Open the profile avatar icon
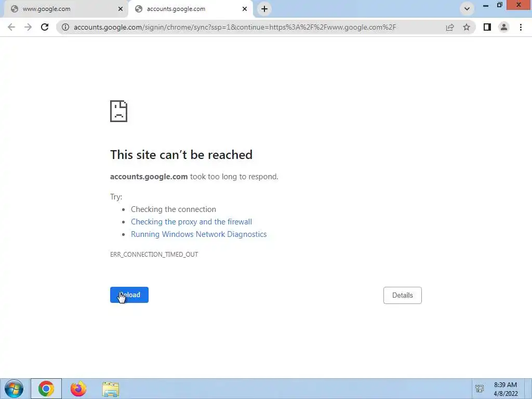532x399 pixels. (x=504, y=27)
